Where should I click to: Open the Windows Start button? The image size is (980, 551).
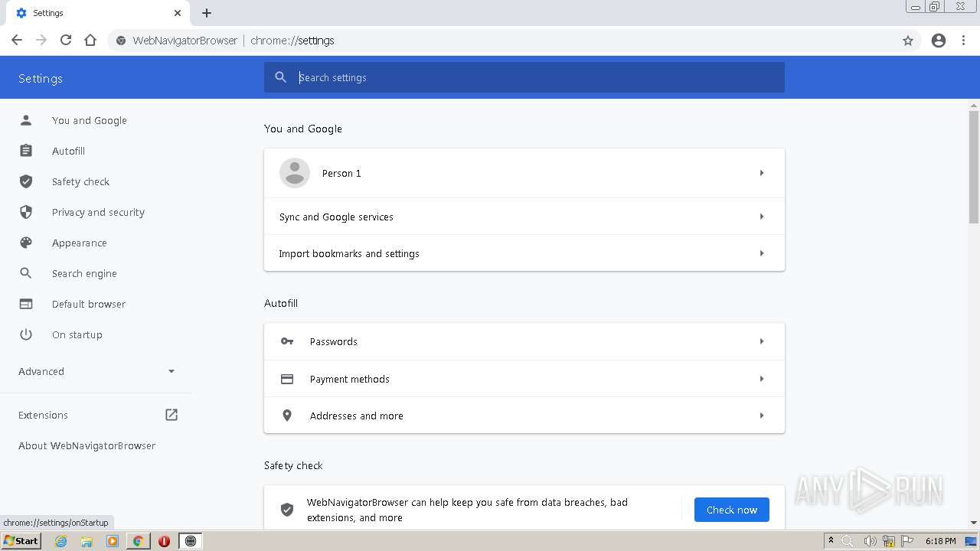pyautogui.click(x=21, y=541)
